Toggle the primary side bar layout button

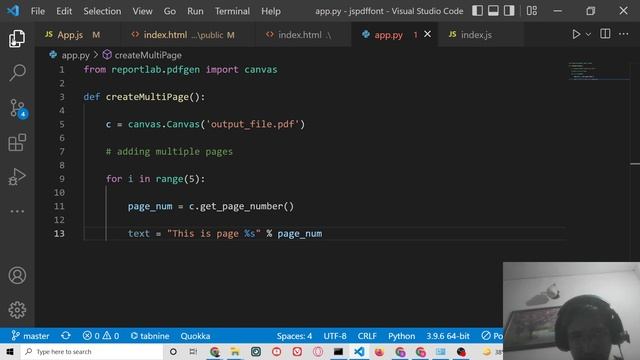click(477, 11)
